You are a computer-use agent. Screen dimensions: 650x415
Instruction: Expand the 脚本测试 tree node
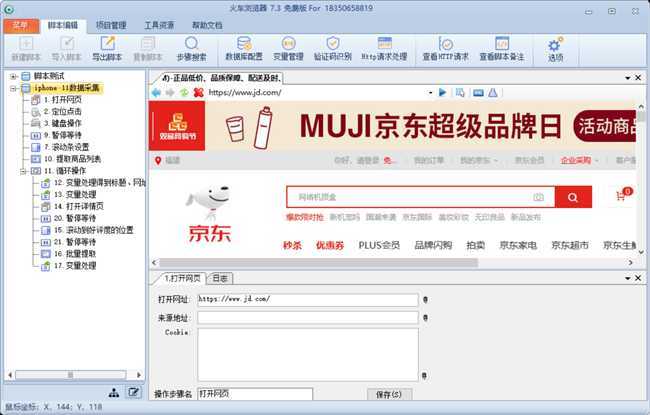point(13,76)
